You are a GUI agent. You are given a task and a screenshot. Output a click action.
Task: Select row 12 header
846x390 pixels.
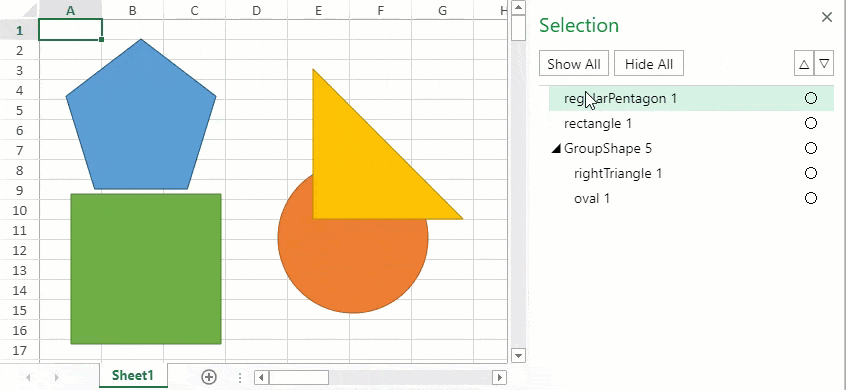(x=19, y=251)
